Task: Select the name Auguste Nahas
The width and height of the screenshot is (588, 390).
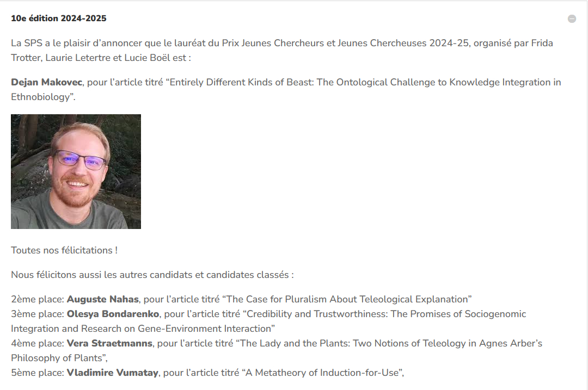Action: 103,299
